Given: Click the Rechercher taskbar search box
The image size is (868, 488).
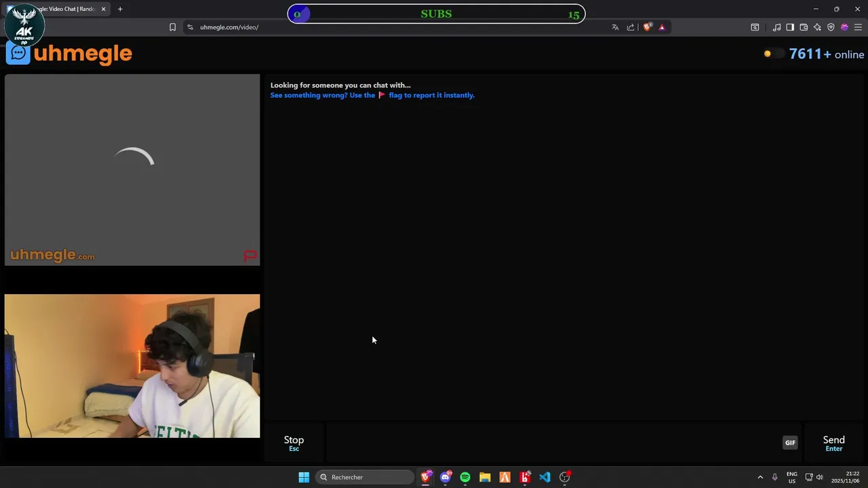Looking at the screenshot, I should tap(364, 477).
